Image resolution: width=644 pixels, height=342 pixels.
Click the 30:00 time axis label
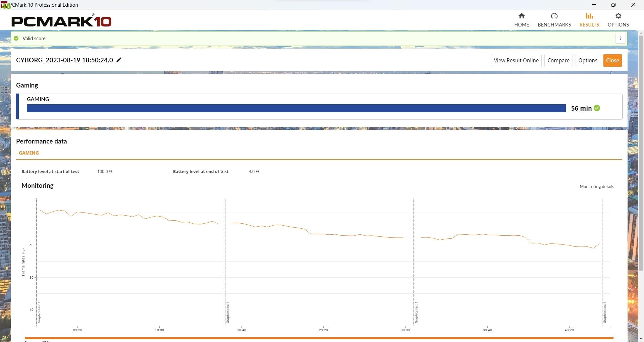tap(405, 330)
